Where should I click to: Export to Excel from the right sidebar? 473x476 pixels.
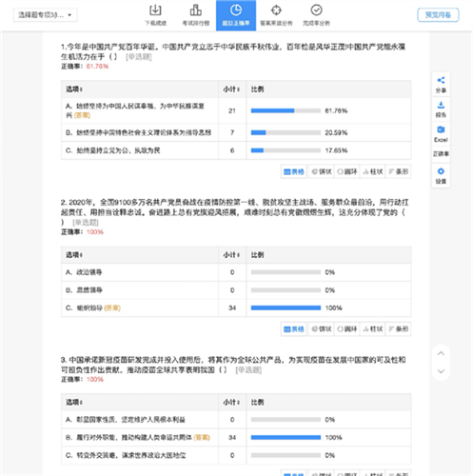pos(441,134)
